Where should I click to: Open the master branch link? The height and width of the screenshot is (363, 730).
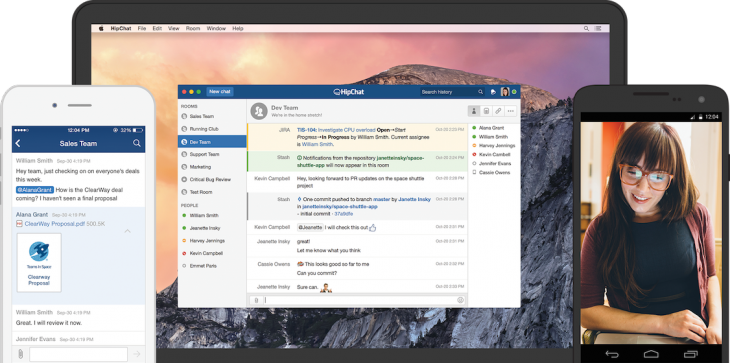coord(381,199)
